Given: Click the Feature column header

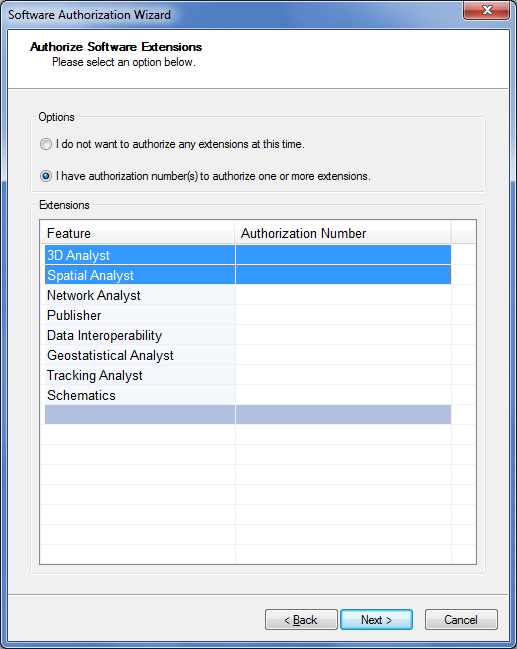Looking at the screenshot, I should 138,233.
